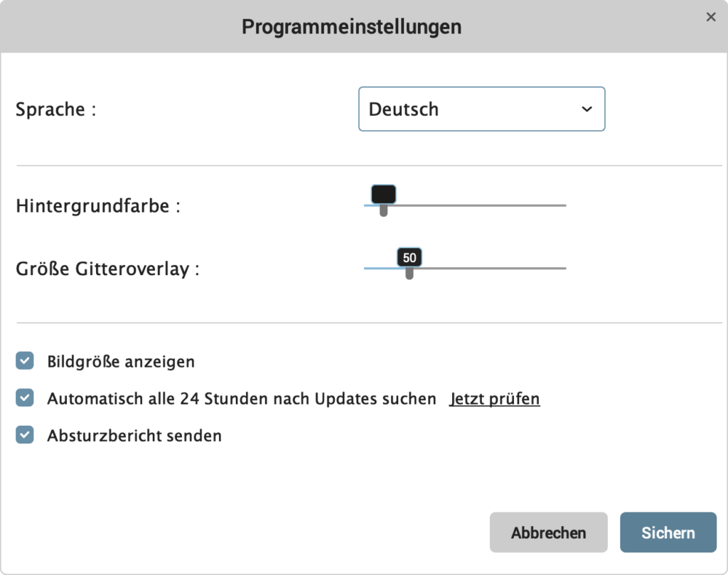Viewport: 728px width, 575px height.
Task: Click the 50 value bubble on the grid slider
Action: point(409,257)
